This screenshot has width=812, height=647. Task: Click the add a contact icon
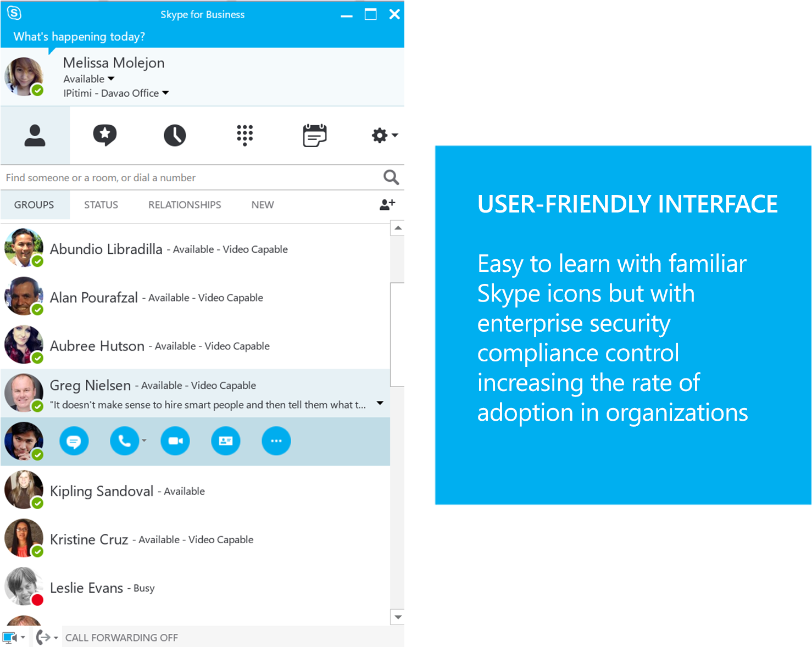pos(387,204)
